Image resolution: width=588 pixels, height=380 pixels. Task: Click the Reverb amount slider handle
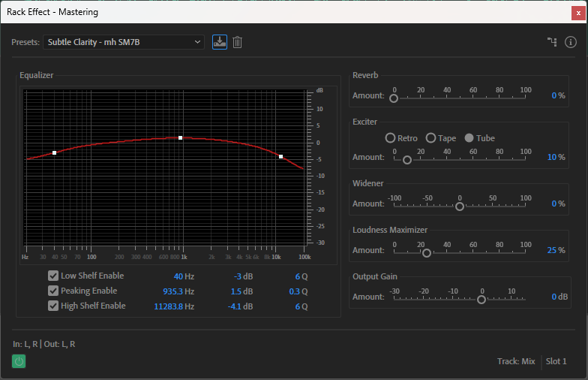point(394,98)
